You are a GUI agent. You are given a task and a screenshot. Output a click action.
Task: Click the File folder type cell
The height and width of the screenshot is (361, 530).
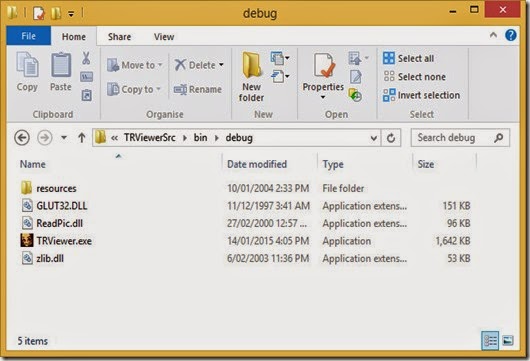click(x=343, y=188)
